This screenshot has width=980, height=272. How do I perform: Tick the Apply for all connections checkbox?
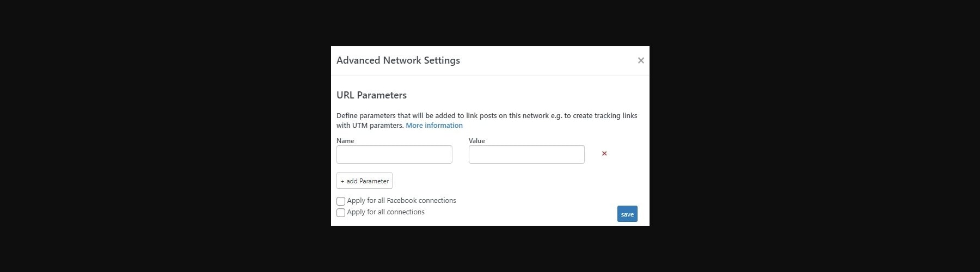pos(341,213)
